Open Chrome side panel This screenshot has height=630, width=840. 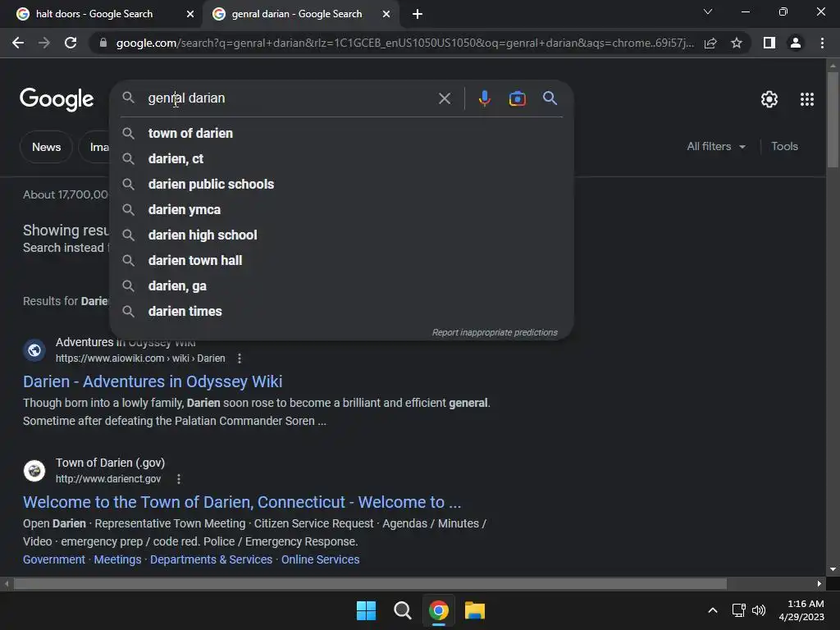tap(769, 43)
